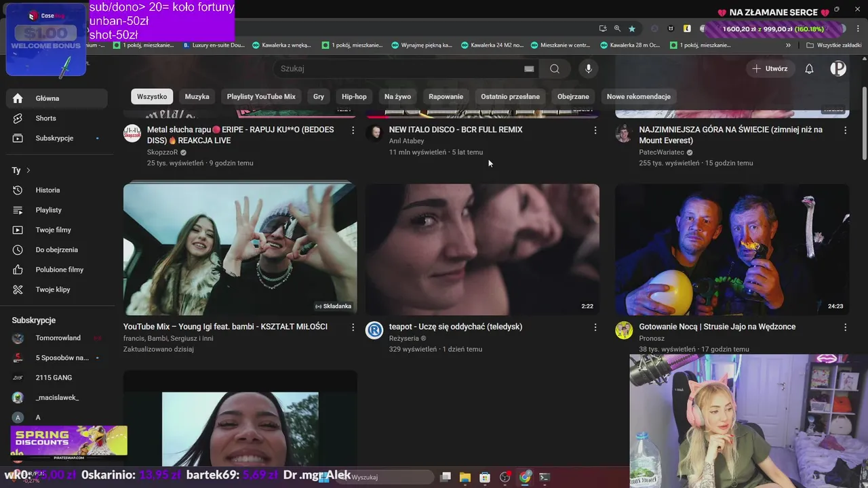Image resolution: width=868 pixels, height=488 pixels.
Task: Open the Pronosz channel avatar
Action: [x=624, y=330]
